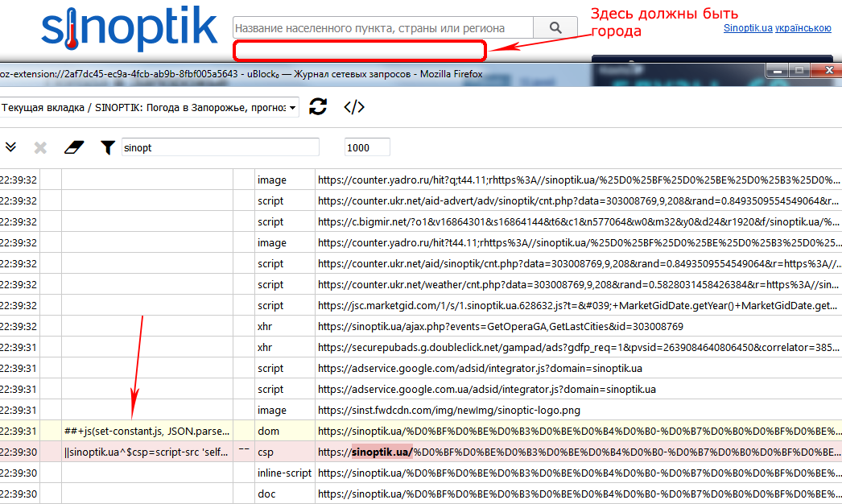Screen dimensions: 842x504
Task: Reload tab content with the refresh icon
Action: (x=318, y=106)
